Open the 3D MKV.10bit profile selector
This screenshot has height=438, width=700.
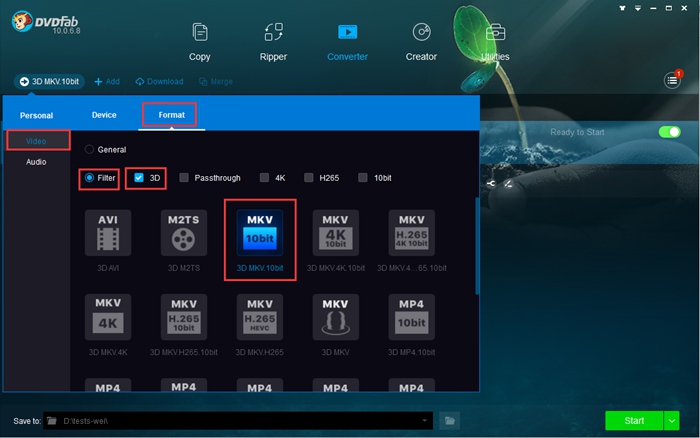pos(49,81)
